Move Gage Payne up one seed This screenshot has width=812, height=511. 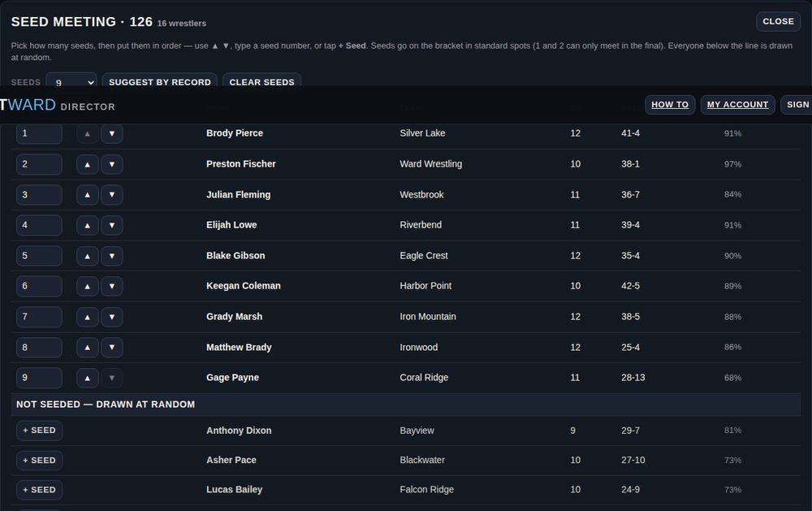[x=88, y=378]
